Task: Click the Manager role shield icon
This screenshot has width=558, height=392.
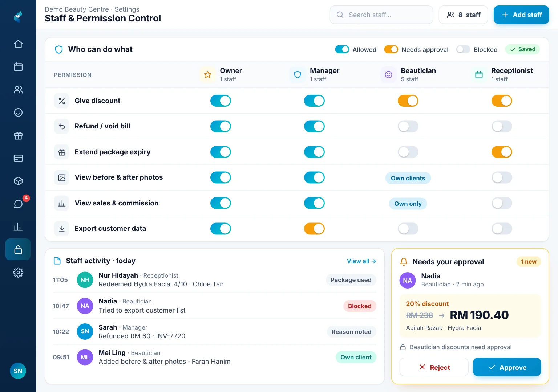Action: (x=298, y=75)
